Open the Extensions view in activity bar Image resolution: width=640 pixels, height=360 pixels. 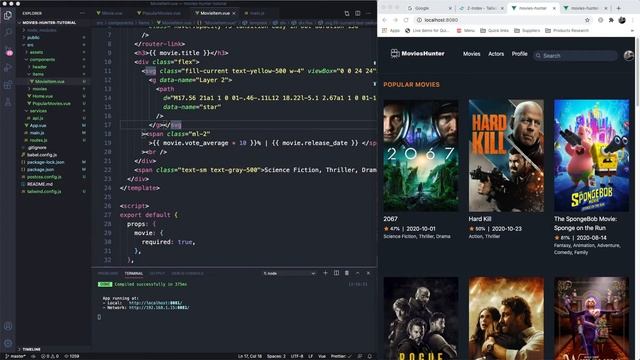(8, 85)
